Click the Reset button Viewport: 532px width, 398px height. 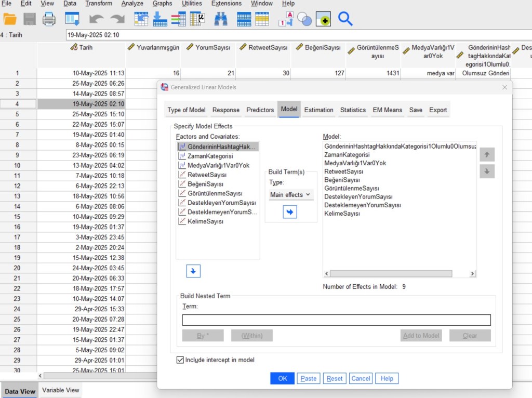tap(335, 378)
